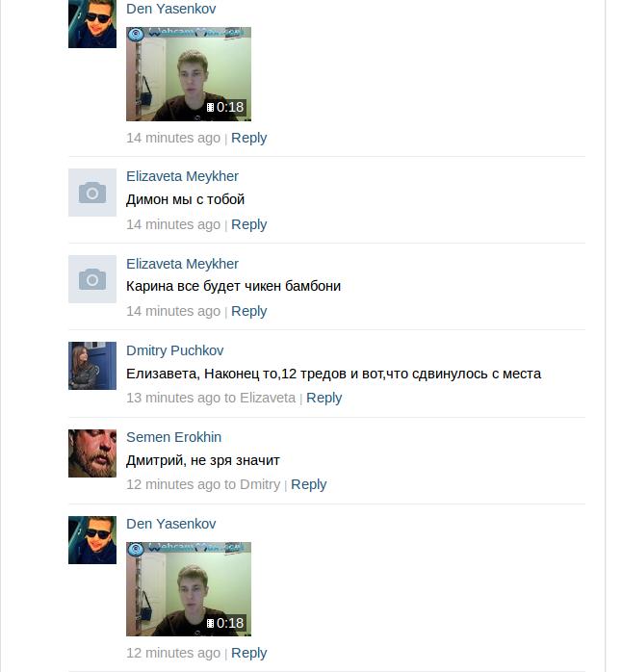Visit Dmitry Puchkov's profile name link
The height and width of the screenshot is (672, 622).
coord(175,350)
